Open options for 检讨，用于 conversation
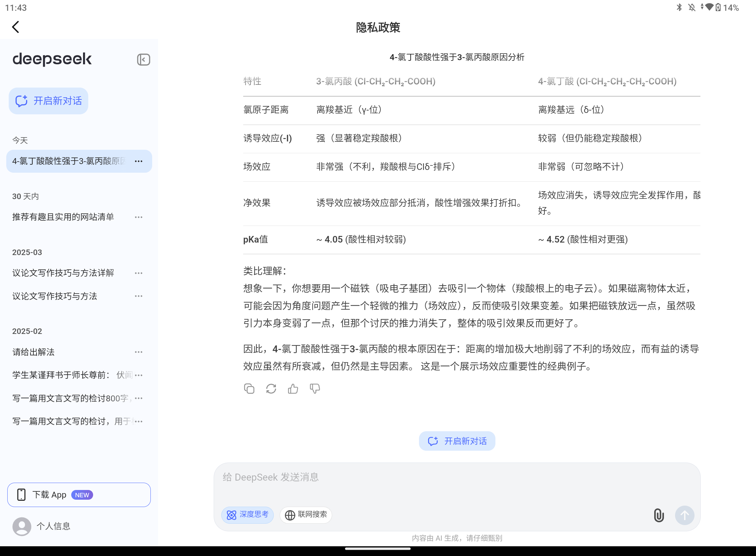 point(139,421)
